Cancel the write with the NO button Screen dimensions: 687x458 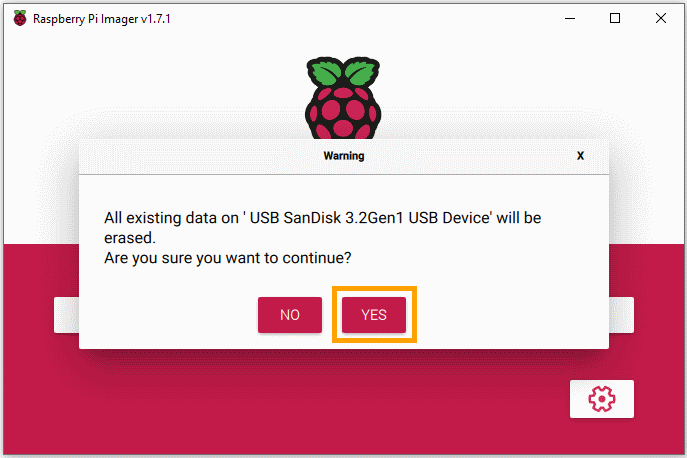(x=290, y=315)
